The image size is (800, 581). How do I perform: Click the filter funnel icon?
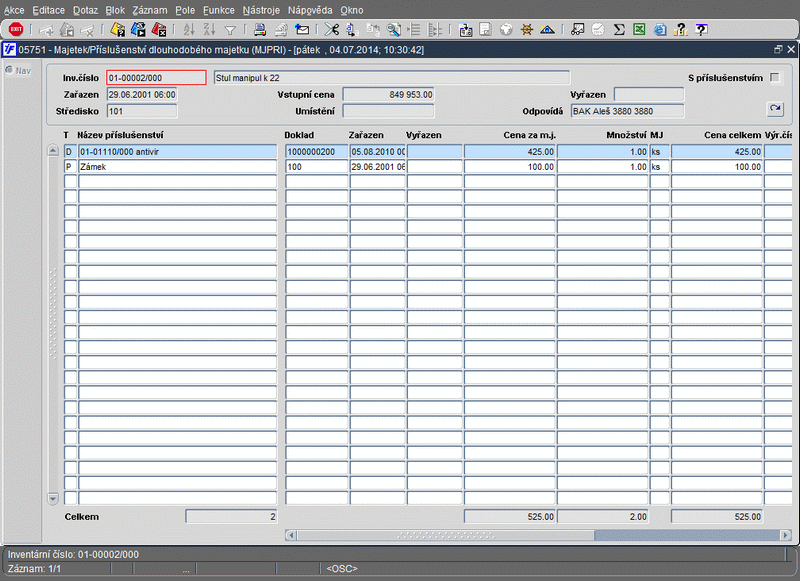tap(230, 30)
